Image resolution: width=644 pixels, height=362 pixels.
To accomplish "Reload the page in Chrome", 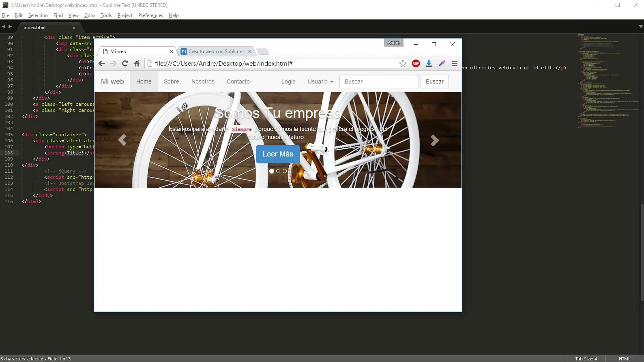I will [125, 63].
